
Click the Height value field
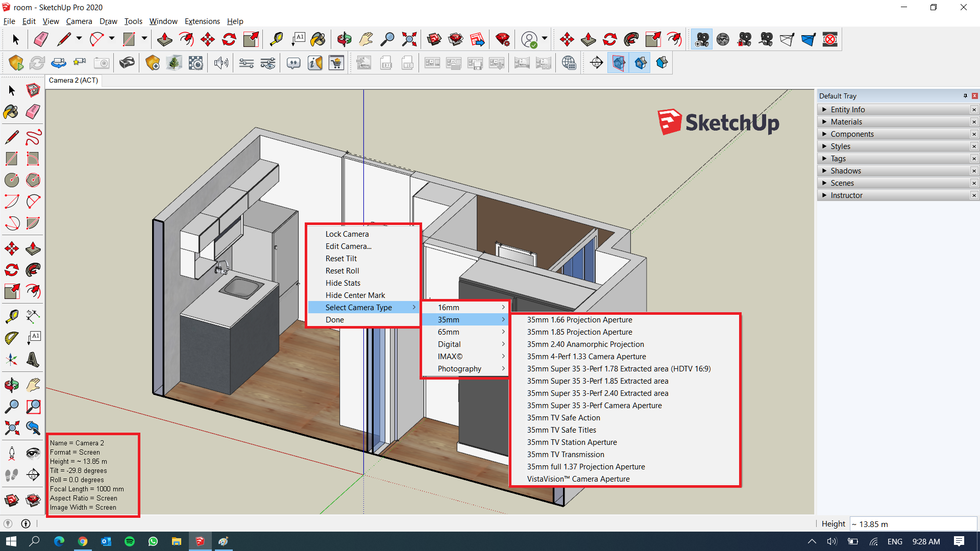914,523
